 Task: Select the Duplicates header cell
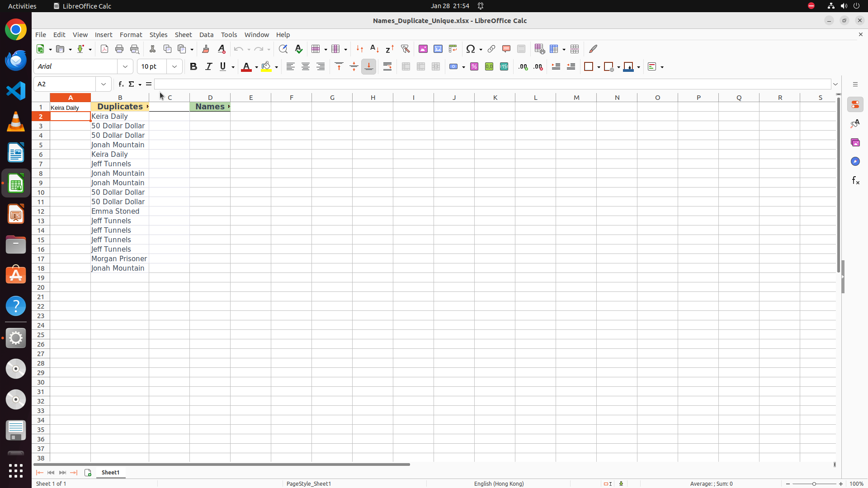tap(120, 107)
